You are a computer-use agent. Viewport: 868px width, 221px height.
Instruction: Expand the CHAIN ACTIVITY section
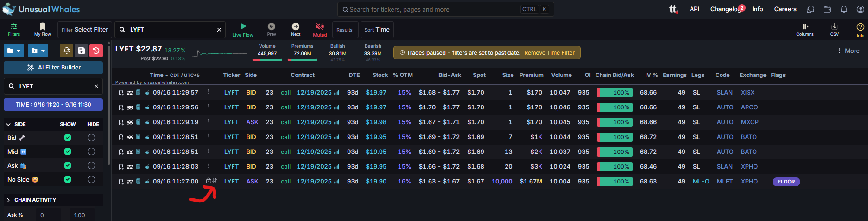click(8, 200)
